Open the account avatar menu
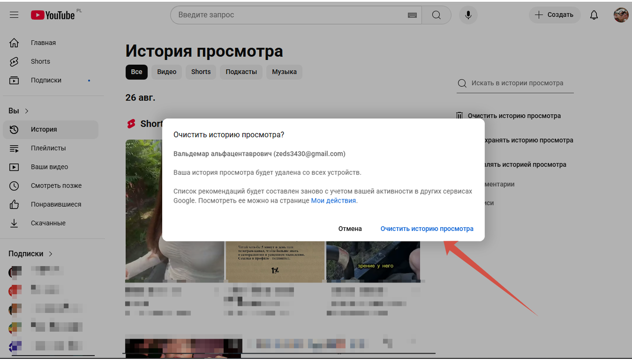 pos(621,15)
